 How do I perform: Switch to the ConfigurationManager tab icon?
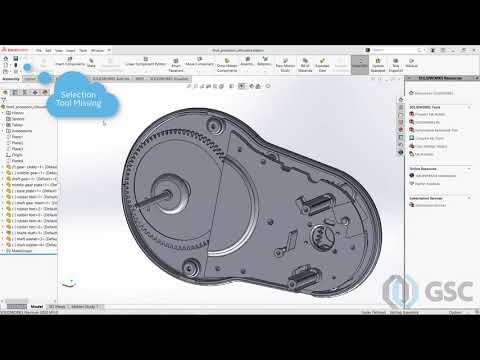tap(25, 92)
